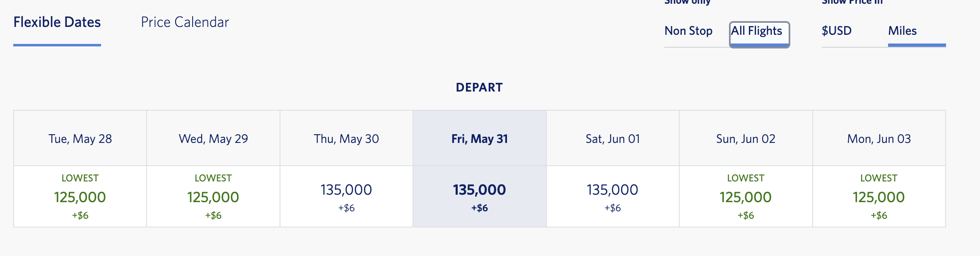
Task: Open the Price Calendar tab
Action: 185,22
